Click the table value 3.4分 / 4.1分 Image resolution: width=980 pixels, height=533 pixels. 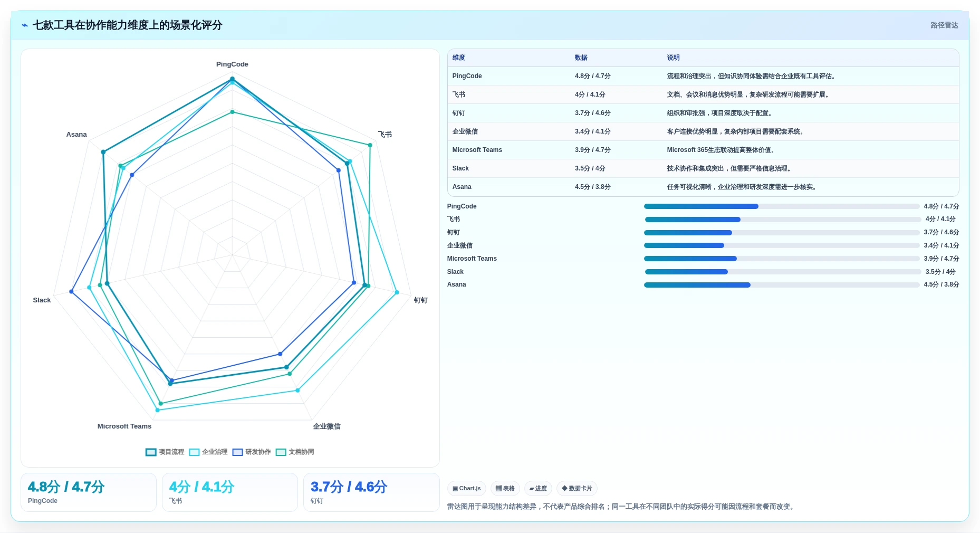(x=593, y=131)
